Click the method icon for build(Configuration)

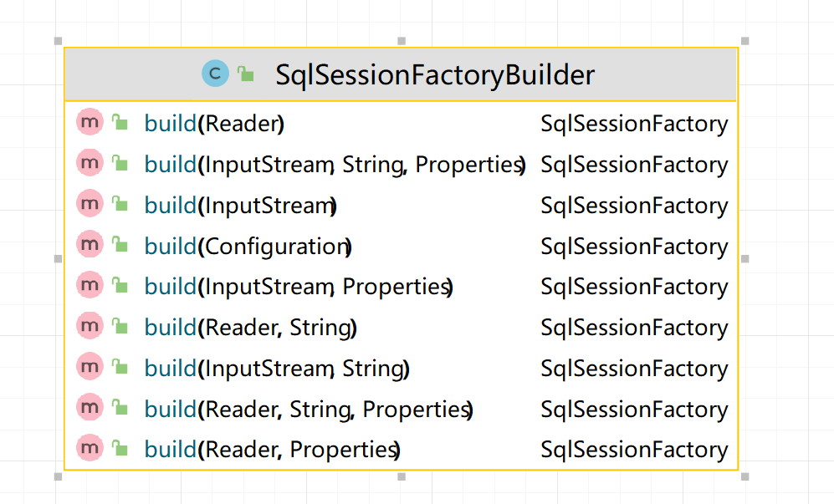pos(89,246)
